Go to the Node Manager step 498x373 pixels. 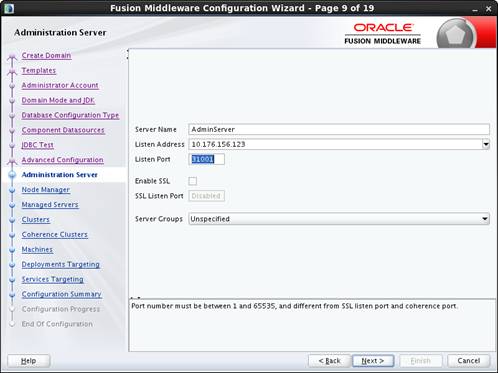(x=46, y=190)
